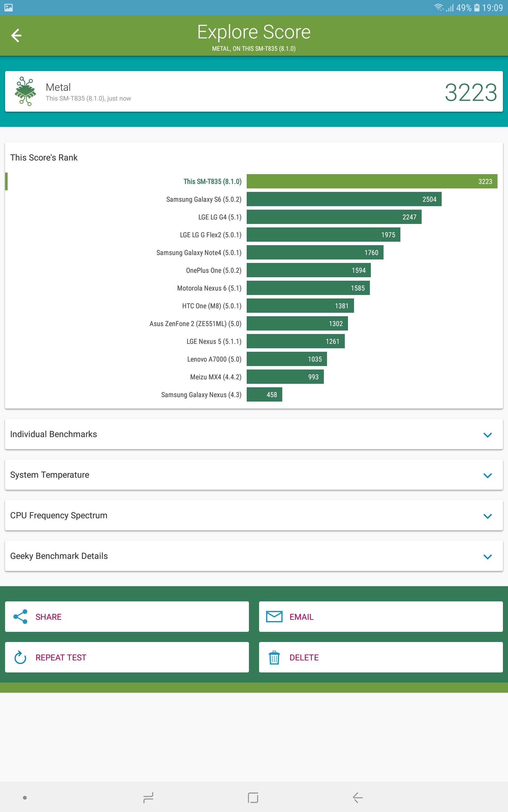The height and width of the screenshot is (812, 508).
Task: Click 'This Score's Rank' heading
Action: 44,157
